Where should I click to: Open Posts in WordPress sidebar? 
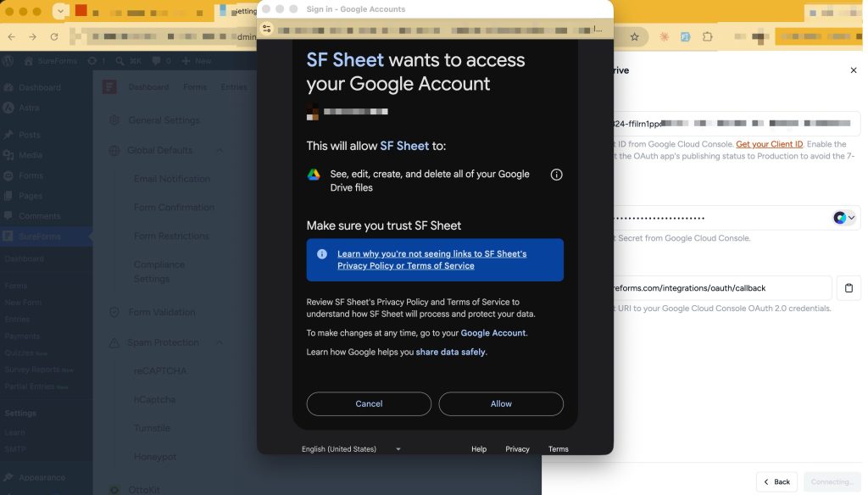coord(29,135)
